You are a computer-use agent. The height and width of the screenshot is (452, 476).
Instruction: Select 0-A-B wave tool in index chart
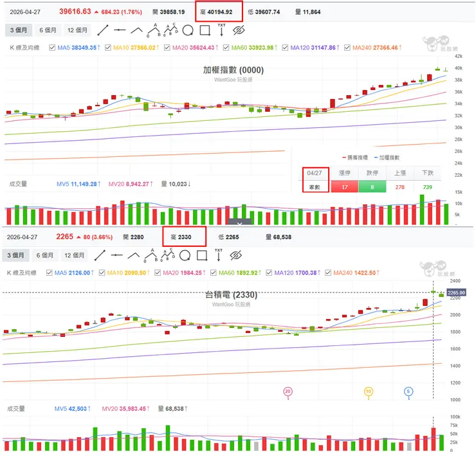coord(154,30)
